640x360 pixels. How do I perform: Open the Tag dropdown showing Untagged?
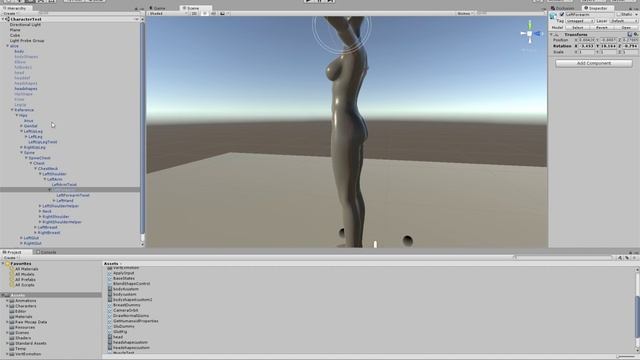(580, 21)
